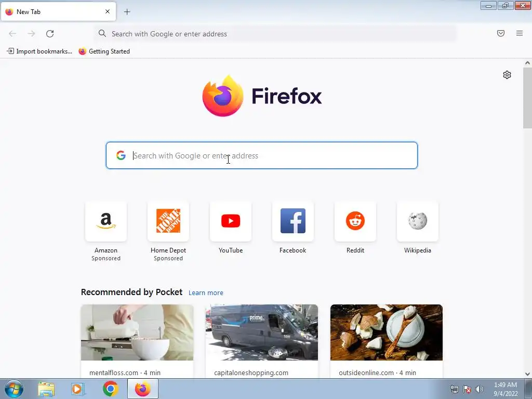Click the Learn more Pocket link
This screenshot has width=532, height=399.
click(x=206, y=293)
